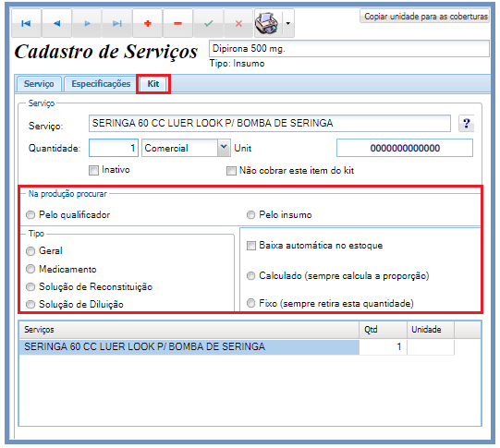Add a new record with plus icon
The height and width of the screenshot is (448, 500).
coord(147,23)
